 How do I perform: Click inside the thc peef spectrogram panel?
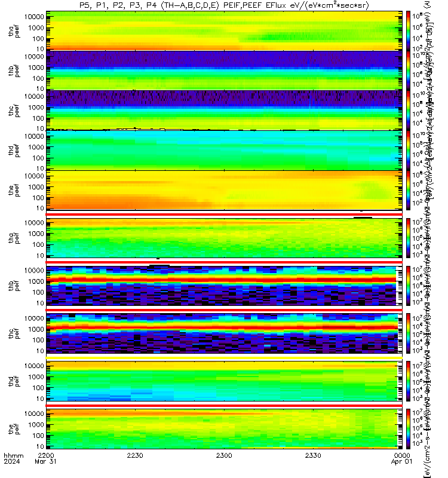pos(224,111)
